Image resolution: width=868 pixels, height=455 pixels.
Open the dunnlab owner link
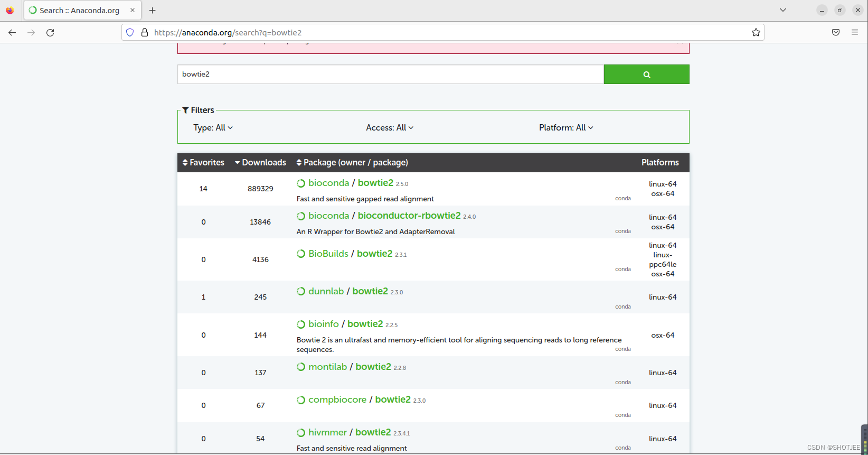(326, 291)
